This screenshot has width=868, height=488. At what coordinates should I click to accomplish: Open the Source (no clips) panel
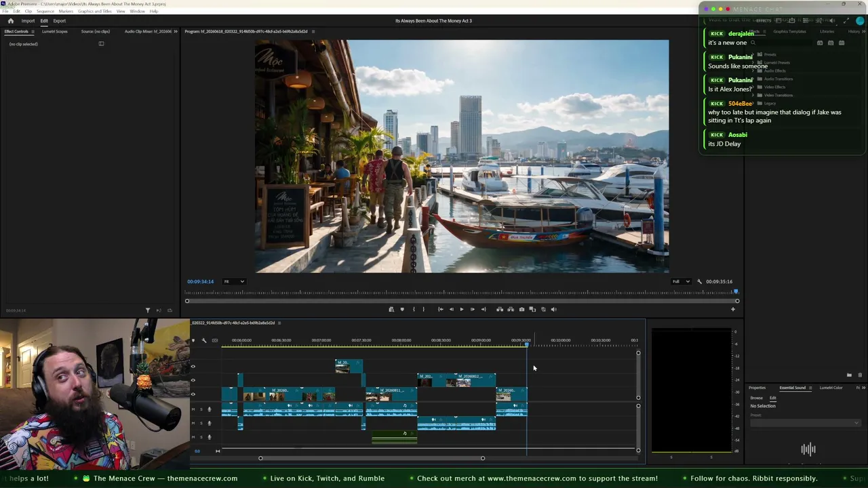click(x=96, y=32)
